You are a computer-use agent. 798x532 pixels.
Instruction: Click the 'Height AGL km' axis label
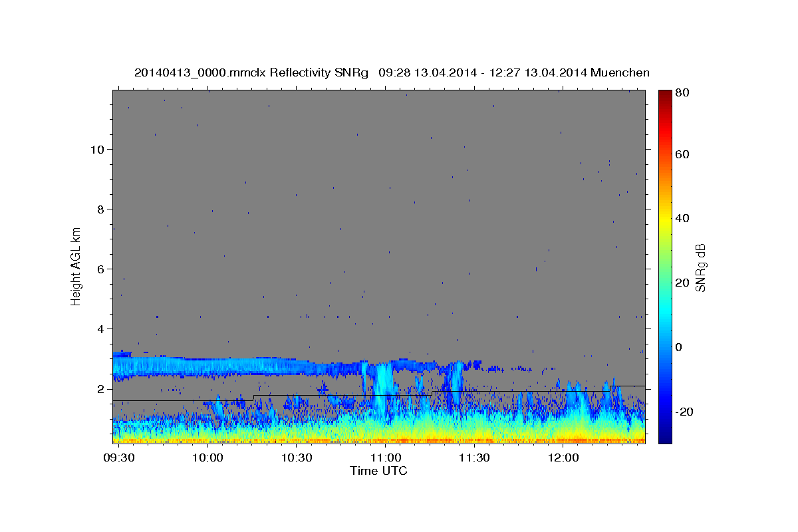76,266
